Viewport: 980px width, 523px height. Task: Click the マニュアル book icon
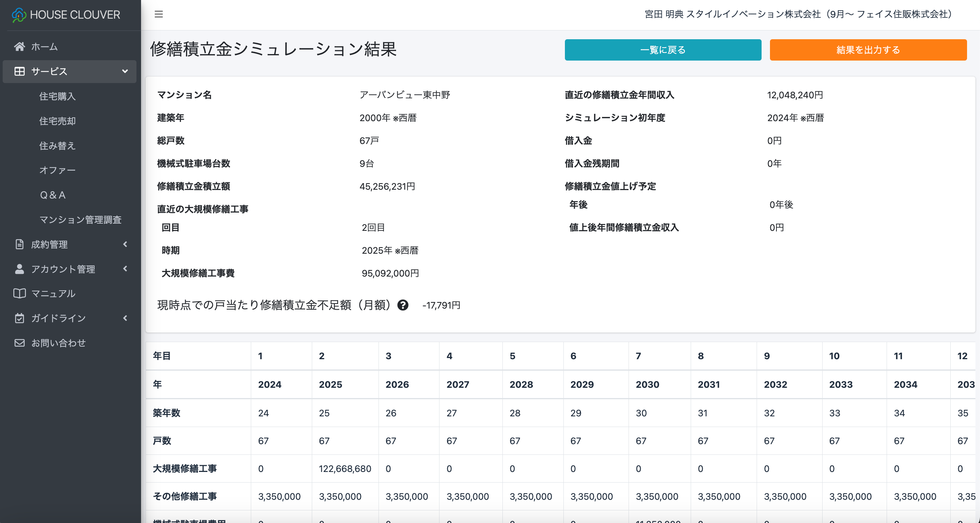pos(19,293)
